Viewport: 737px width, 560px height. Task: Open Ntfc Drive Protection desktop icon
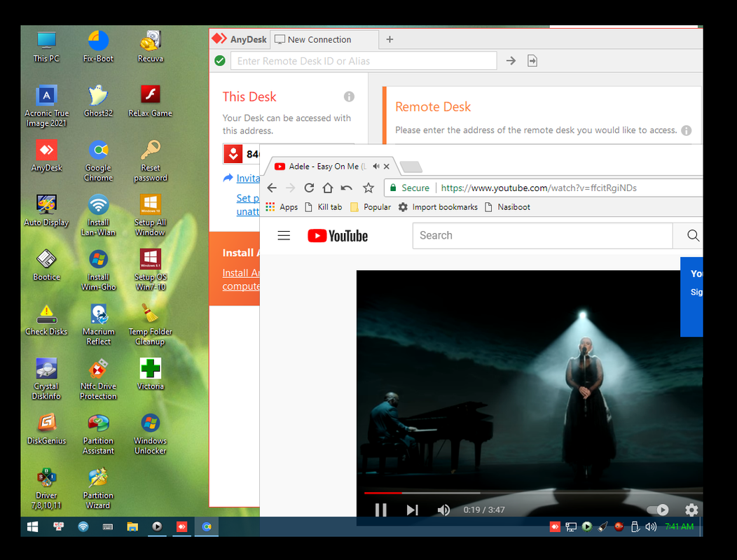coord(98,379)
